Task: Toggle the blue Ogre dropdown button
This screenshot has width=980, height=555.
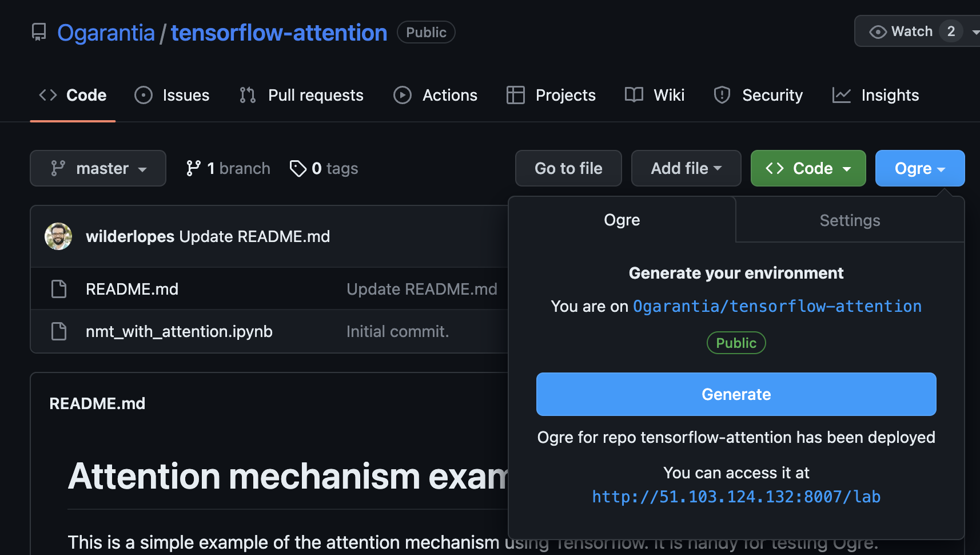Action: coord(920,168)
